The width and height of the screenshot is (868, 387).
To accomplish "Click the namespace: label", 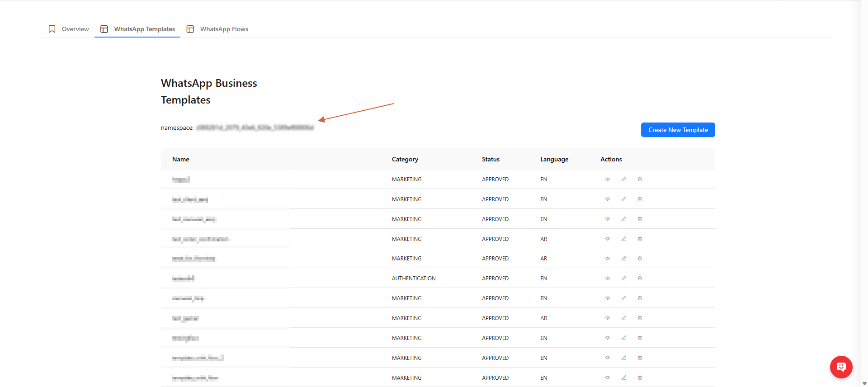I will [177, 128].
